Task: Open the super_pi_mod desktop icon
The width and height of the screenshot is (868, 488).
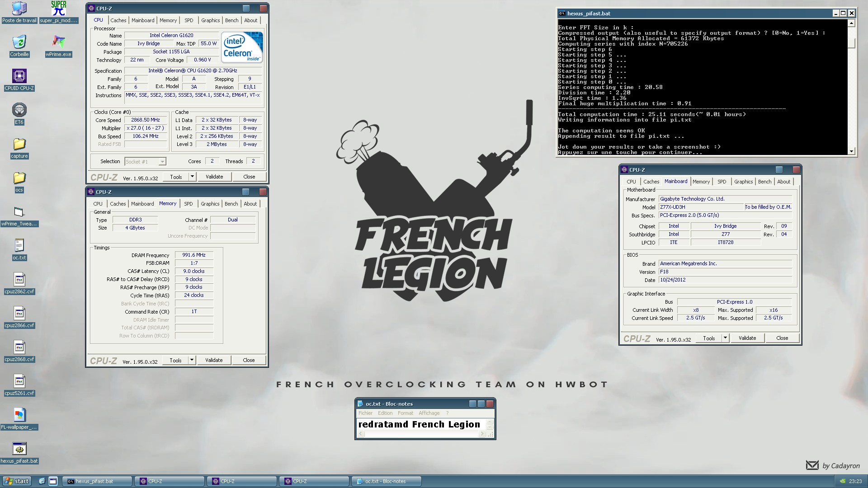Action: click(x=59, y=12)
